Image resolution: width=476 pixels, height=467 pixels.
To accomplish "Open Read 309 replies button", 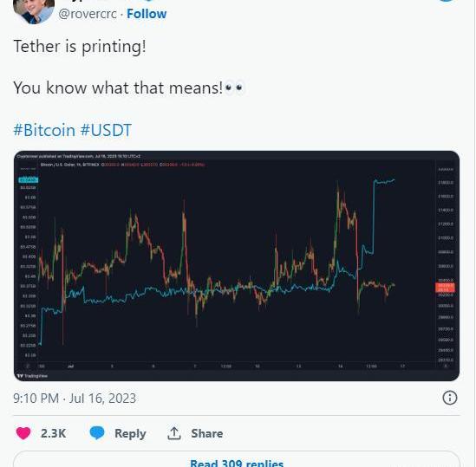I will click(237, 463).
